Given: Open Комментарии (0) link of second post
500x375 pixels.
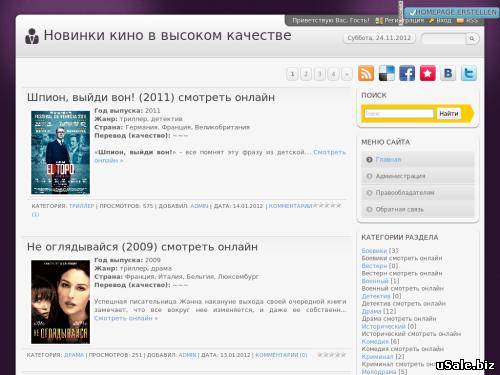Looking at the screenshot, I should coord(281,355).
